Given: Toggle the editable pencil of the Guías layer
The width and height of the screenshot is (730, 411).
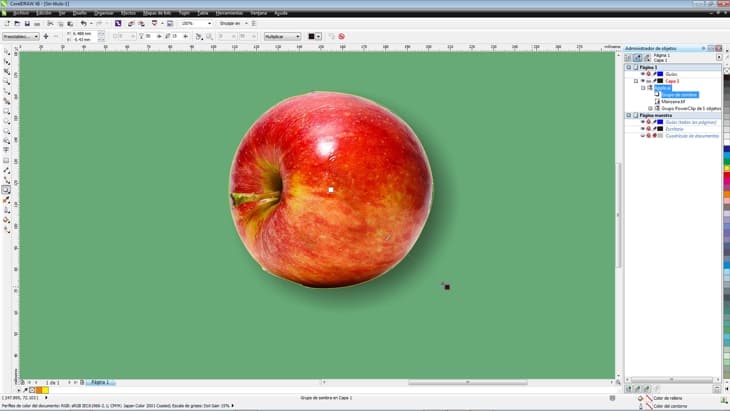Looking at the screenshot, I should point(654,74).
